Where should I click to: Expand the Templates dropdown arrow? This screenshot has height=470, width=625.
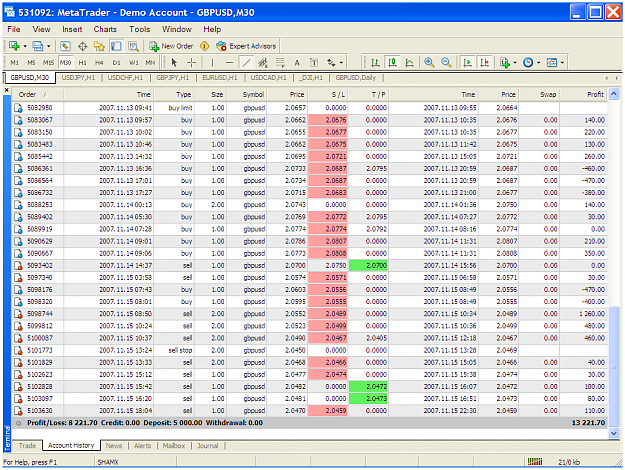(x=562, y=63)
